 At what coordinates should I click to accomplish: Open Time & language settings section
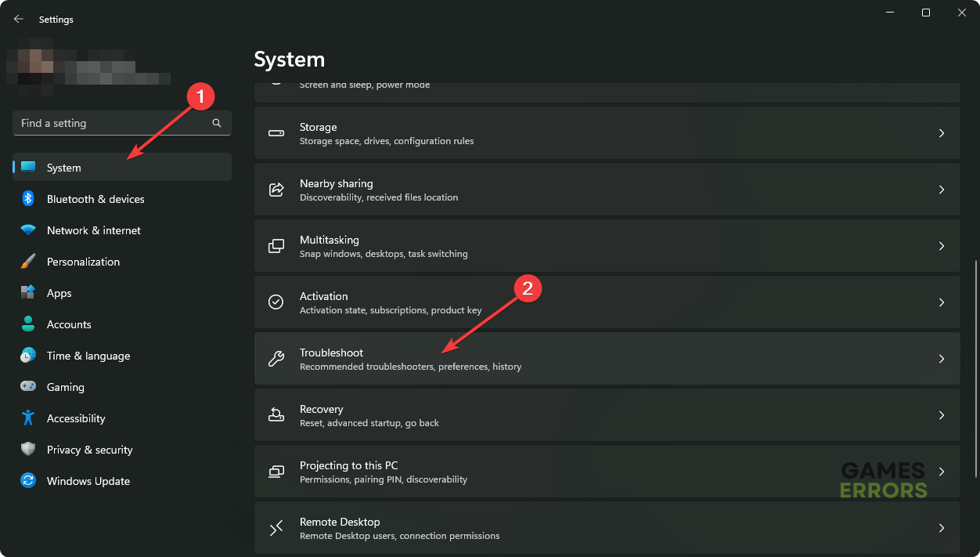(x=88, y=356)
